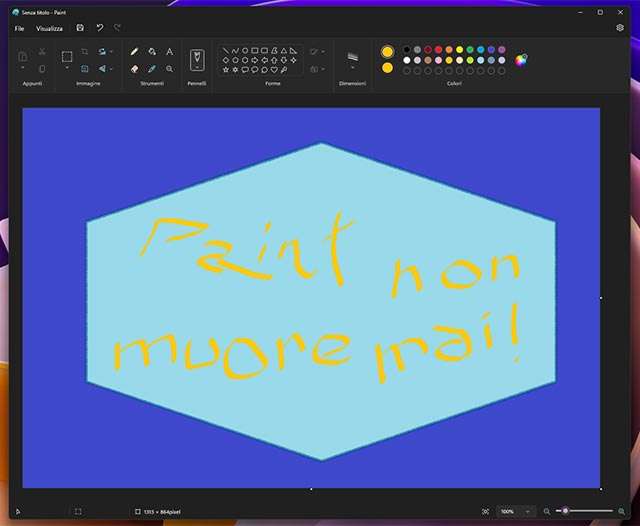Open the Dimensioni line size dropdown
640x526 pixels.
click(x=352, y=69)
